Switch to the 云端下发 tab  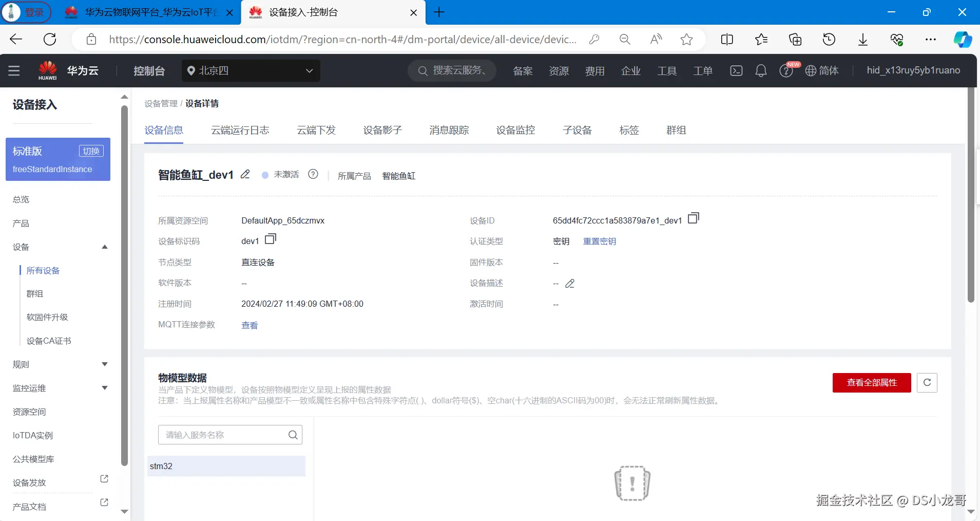[x=316, y=131]
